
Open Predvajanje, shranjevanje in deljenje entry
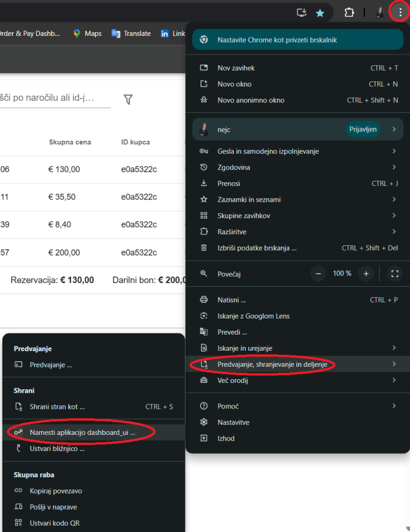(x=298, y=364)
